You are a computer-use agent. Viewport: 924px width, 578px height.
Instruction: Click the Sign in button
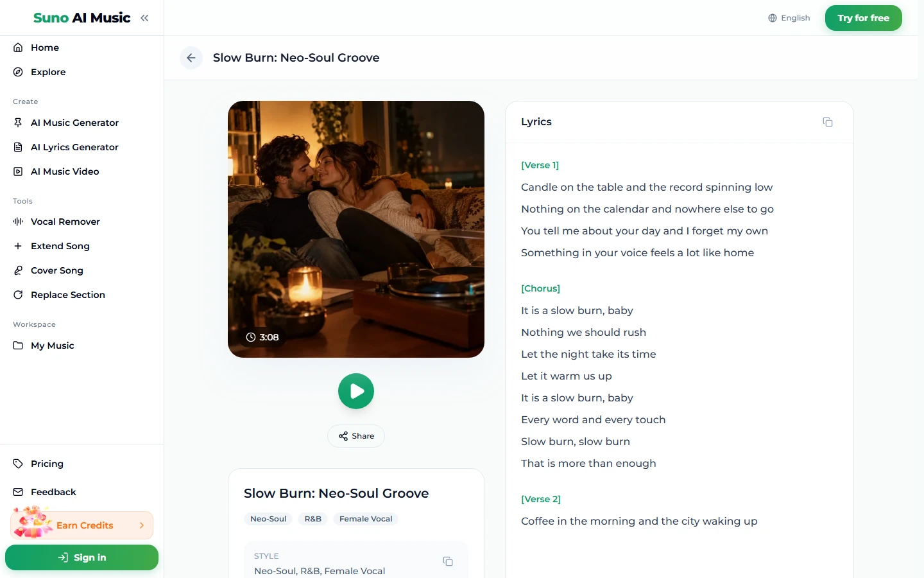point(81,557)
